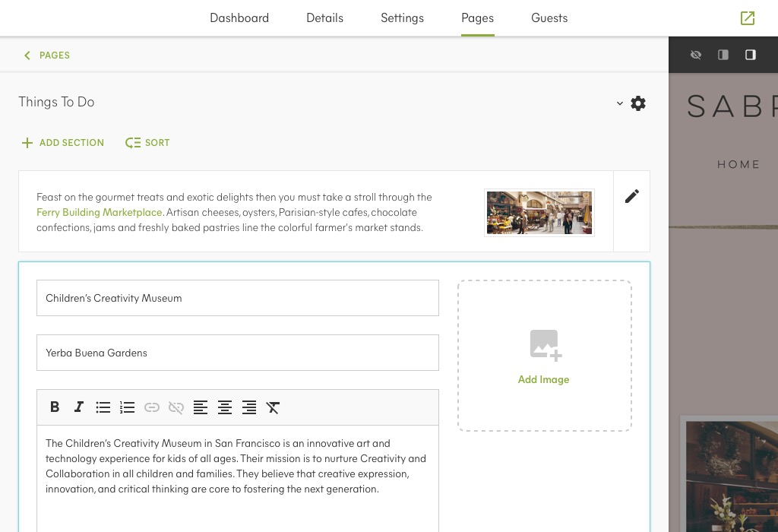Open the Dashboard tab

[x=239, y=18]
